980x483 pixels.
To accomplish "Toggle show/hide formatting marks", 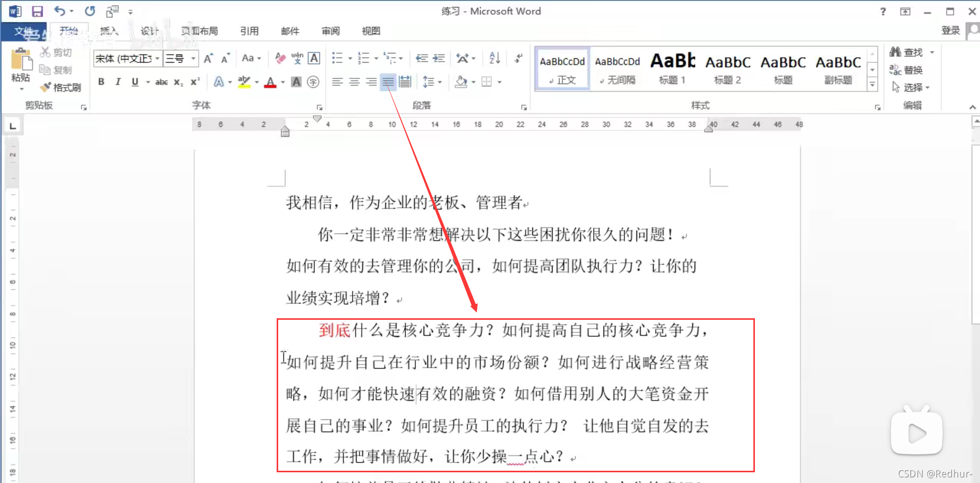I will (x=518, y=58).
